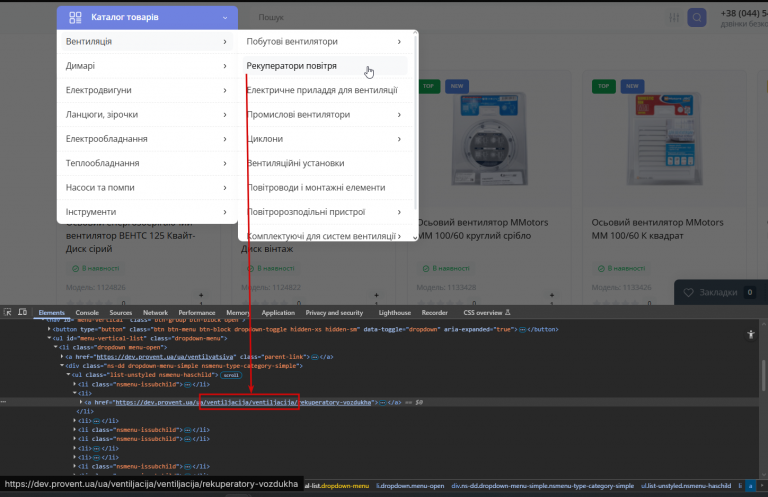Expand Повітророзподільні пристрої chevron
The image size is (768, 497).
tap(399, 212)
